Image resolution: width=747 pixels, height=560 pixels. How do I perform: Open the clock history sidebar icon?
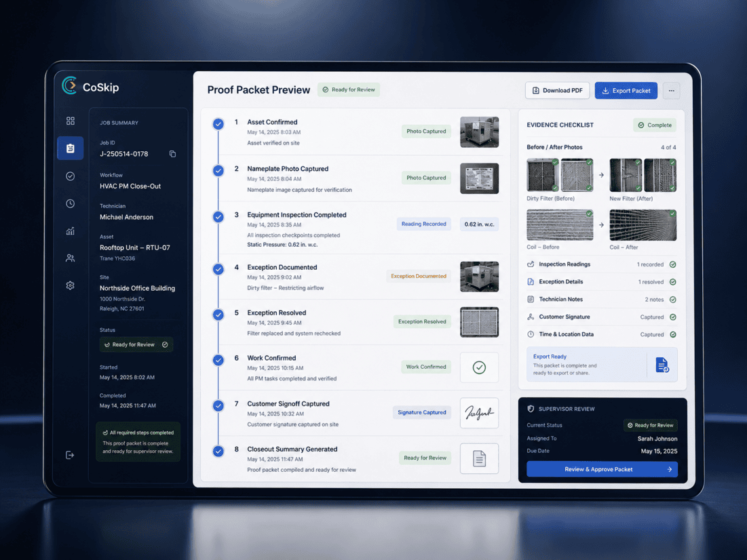coord(70,204)
